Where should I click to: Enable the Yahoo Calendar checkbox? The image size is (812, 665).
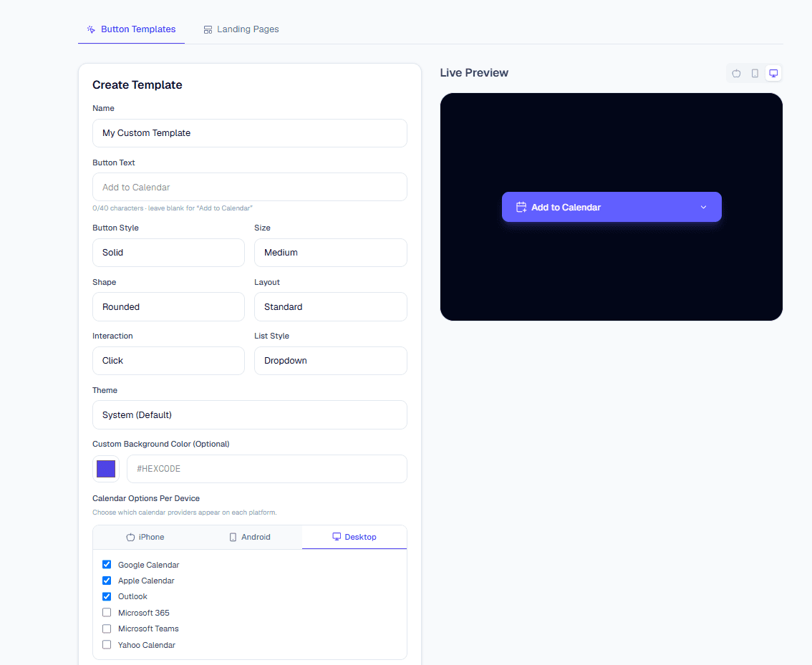107,645
